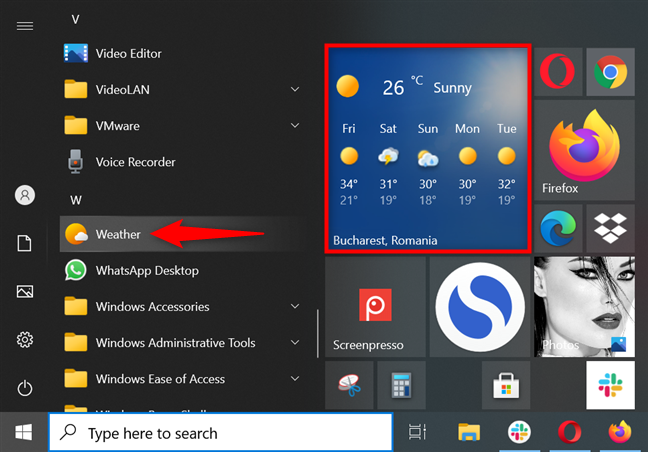Select WhatsApp Desktop in the apps list
The image size is (648, 452).
click(146, 270)
